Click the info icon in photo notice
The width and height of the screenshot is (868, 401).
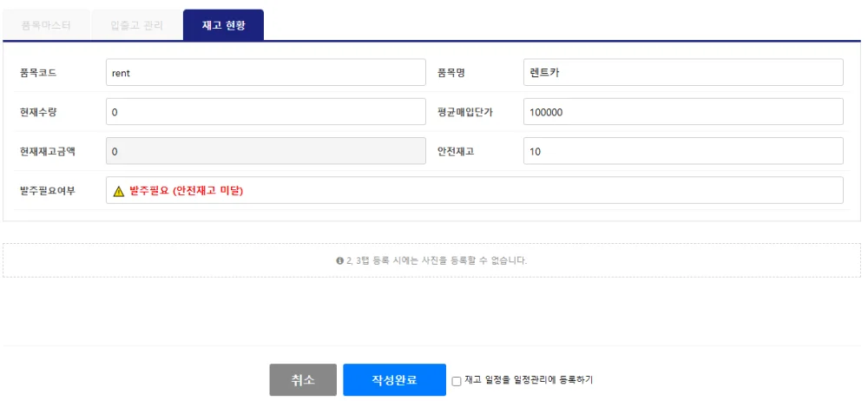coord(340,260)
